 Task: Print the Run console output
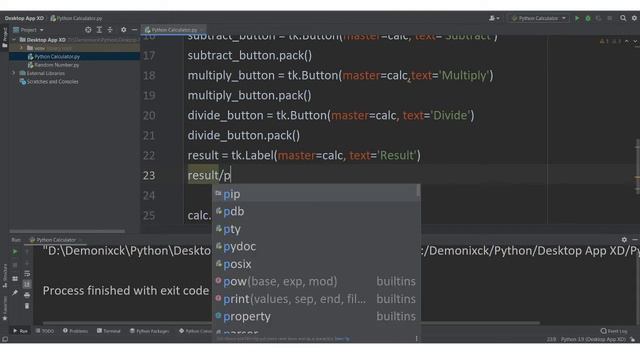point(27,295)
